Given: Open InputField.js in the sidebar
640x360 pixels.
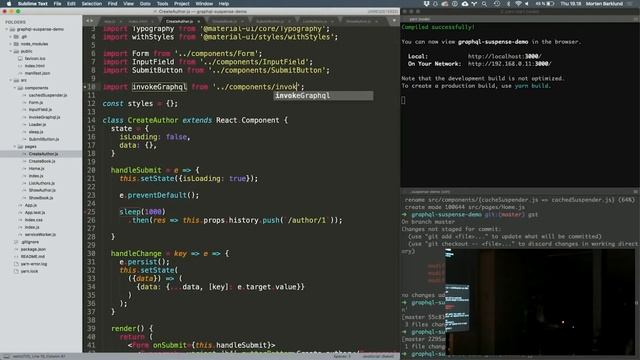Looking at the screenshot, I should [x=40, y=110].
